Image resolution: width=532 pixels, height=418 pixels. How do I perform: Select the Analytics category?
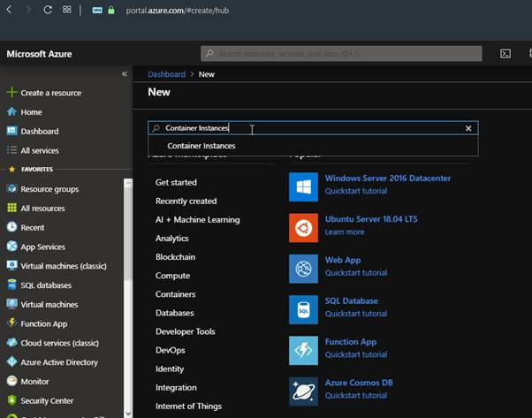[172, 239]
